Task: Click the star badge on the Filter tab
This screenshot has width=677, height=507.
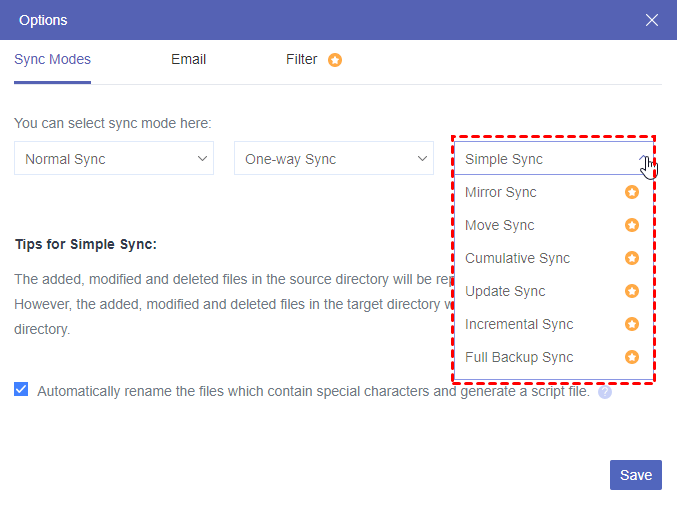Action: click(x=335, y=60)
